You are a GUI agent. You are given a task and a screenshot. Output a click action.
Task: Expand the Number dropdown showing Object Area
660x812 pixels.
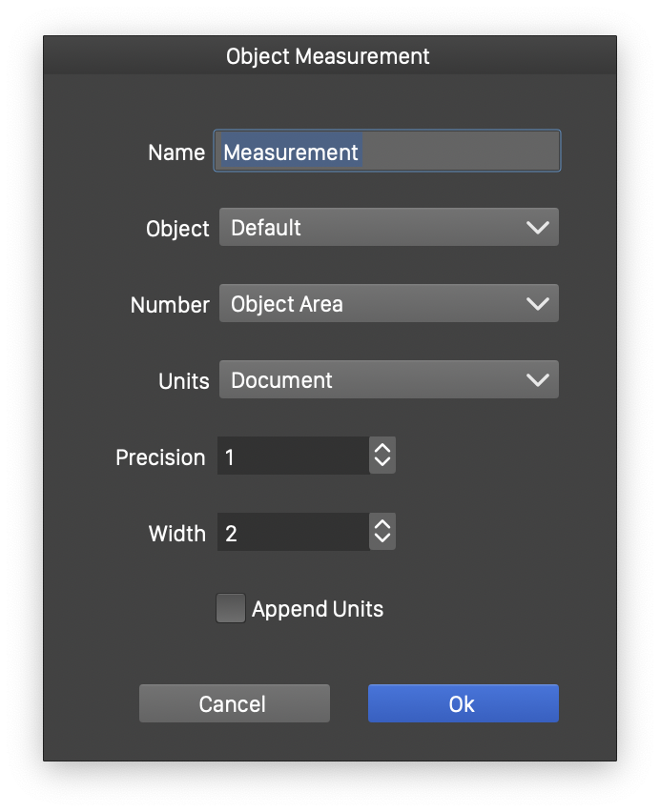click(388, 304)
